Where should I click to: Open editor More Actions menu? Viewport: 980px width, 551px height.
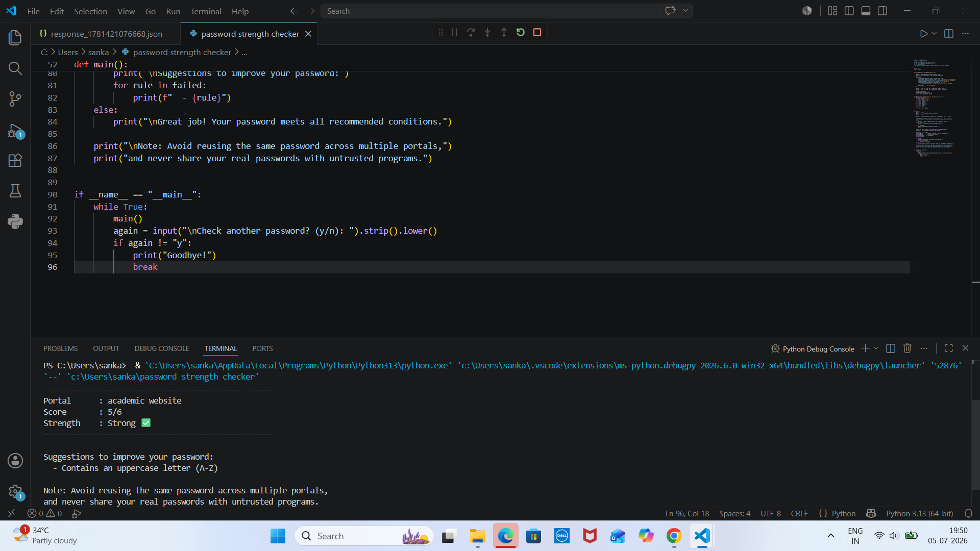point(965,34)
